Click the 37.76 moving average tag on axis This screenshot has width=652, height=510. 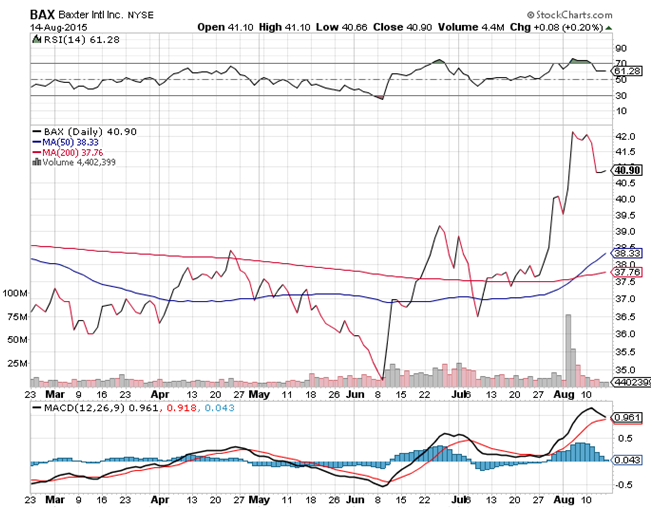coord(628,272)
